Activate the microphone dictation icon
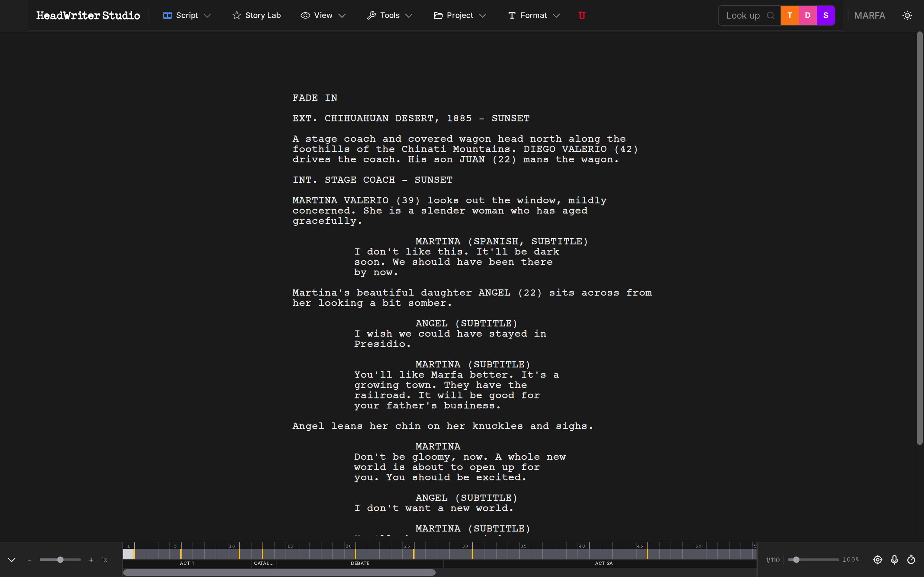This screenshot has height=577, width=924. click(894, 560)
